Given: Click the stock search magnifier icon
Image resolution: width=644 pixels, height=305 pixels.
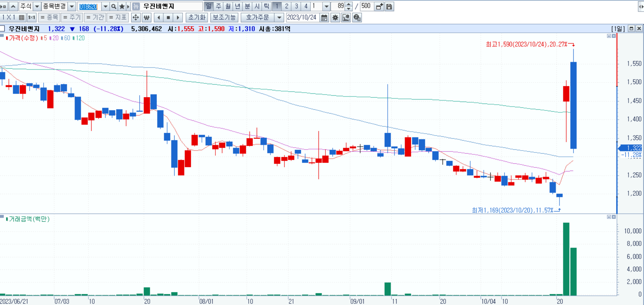Looking at the screenshot, I should tap(114, 6).
